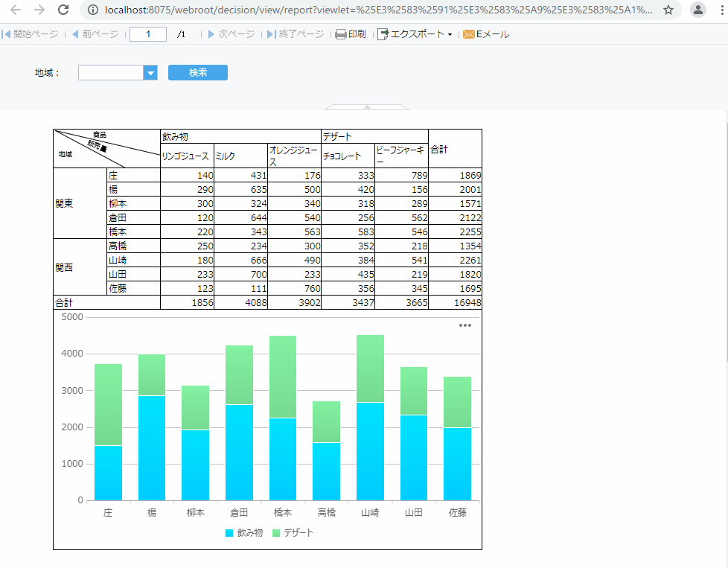Open the エクスポート export dropdown
Viewport: 728px width, 568px height.
point(415,34)
